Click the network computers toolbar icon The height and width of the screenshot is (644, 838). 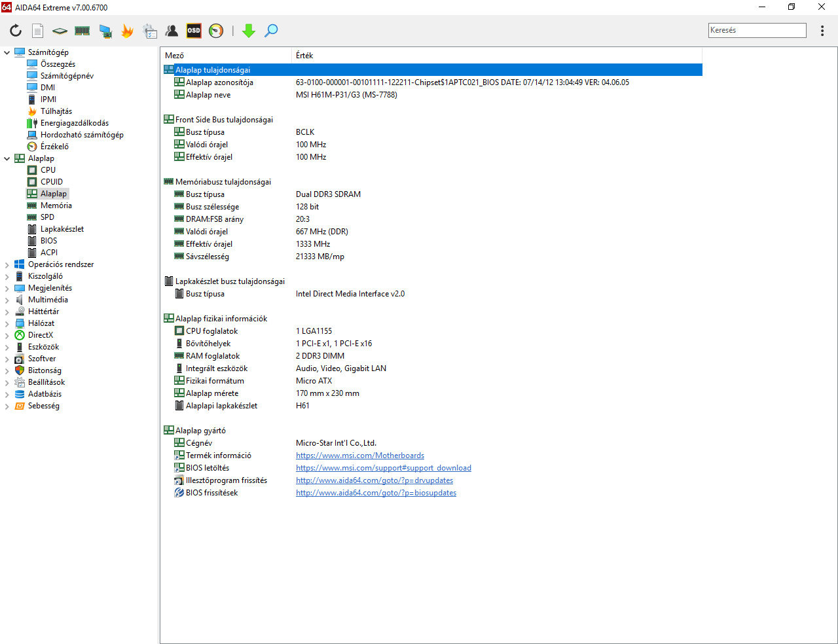point(105,30)
